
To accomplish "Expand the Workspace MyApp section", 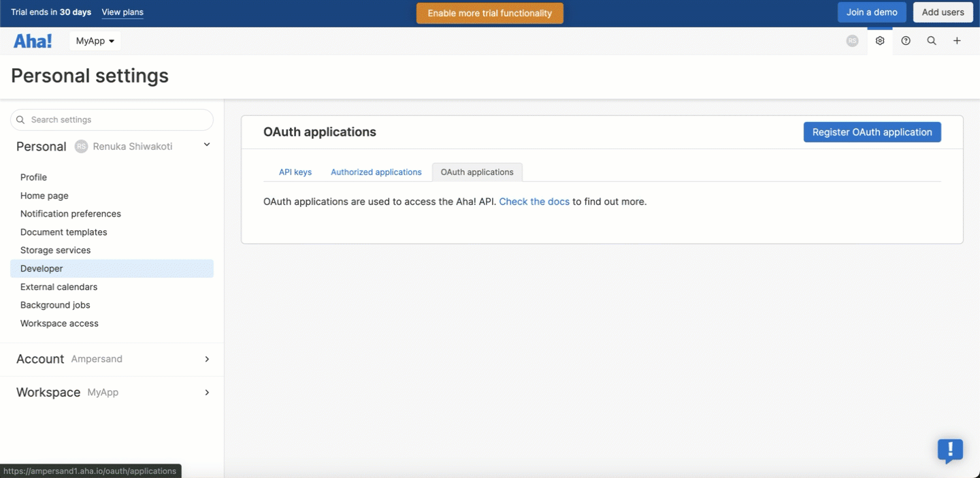I will [112, 392].
